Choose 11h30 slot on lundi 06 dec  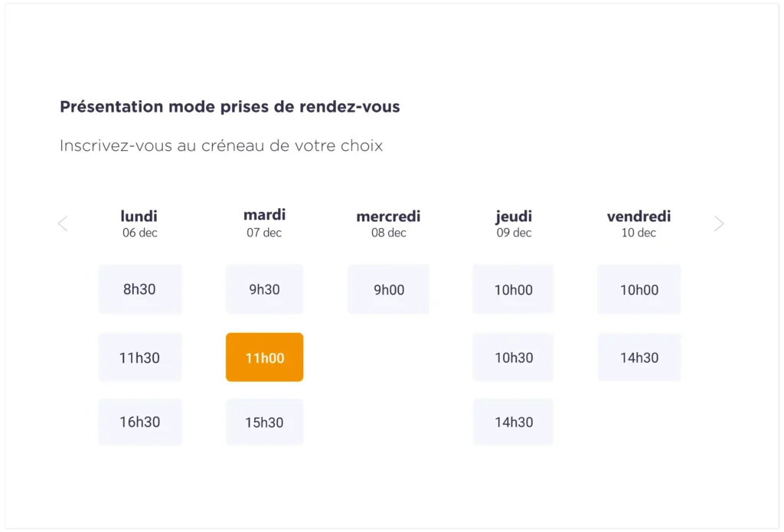click(x=140, y=357)
